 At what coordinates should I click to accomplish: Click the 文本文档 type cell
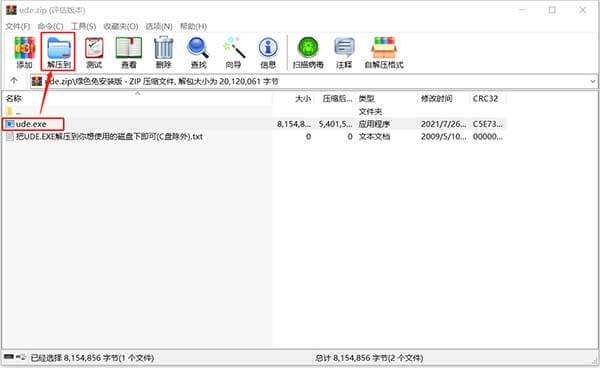pyautogui.click(x=374, y=137)
